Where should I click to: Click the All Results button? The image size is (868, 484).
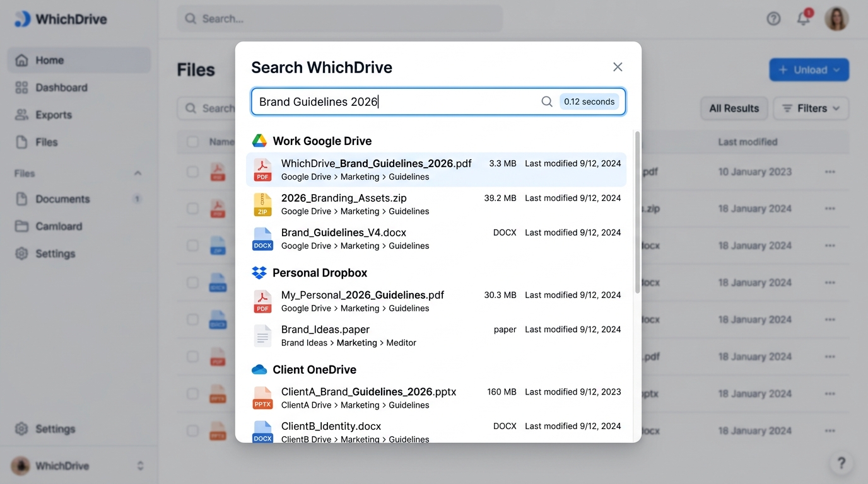pyautogui.click(x=734, y=108)
